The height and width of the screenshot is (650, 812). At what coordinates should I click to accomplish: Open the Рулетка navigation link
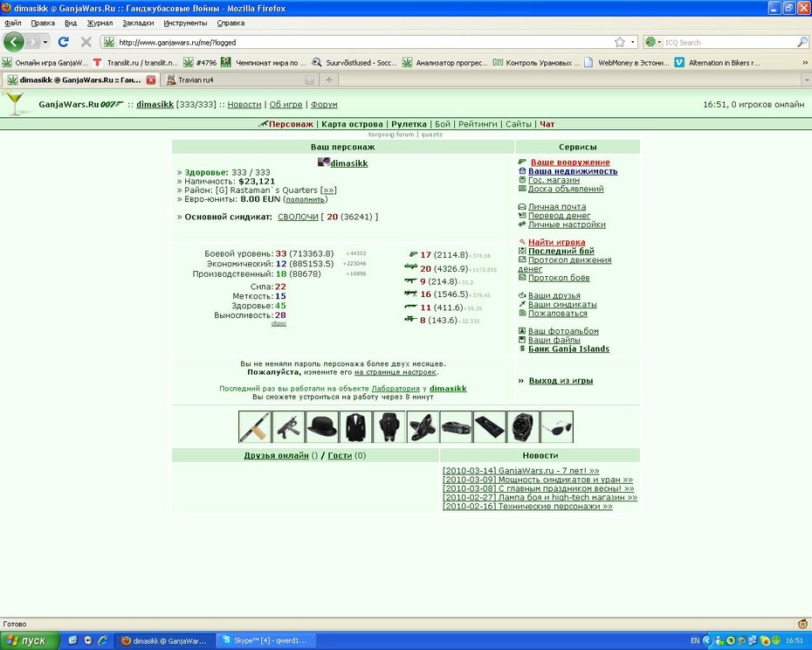(x=409, y=124)
